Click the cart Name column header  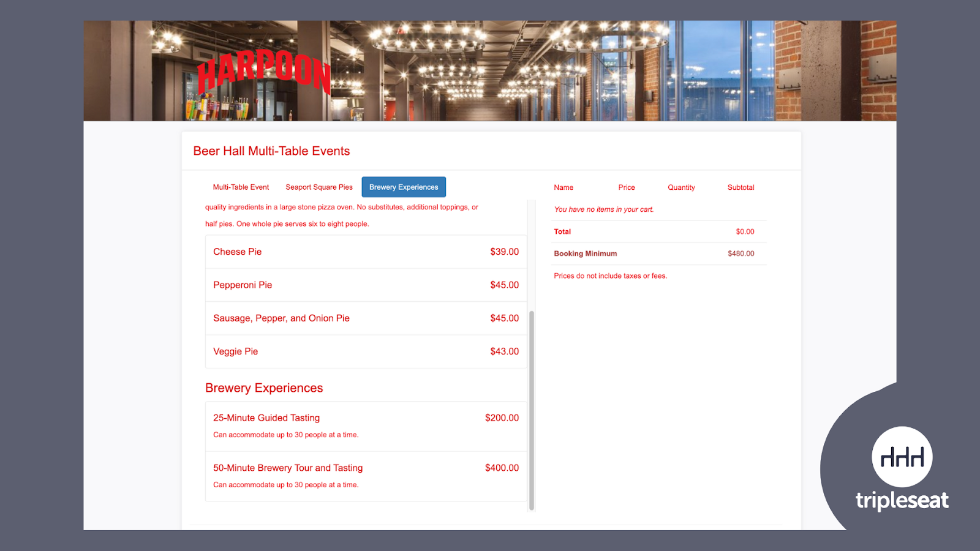pos(563,187)
